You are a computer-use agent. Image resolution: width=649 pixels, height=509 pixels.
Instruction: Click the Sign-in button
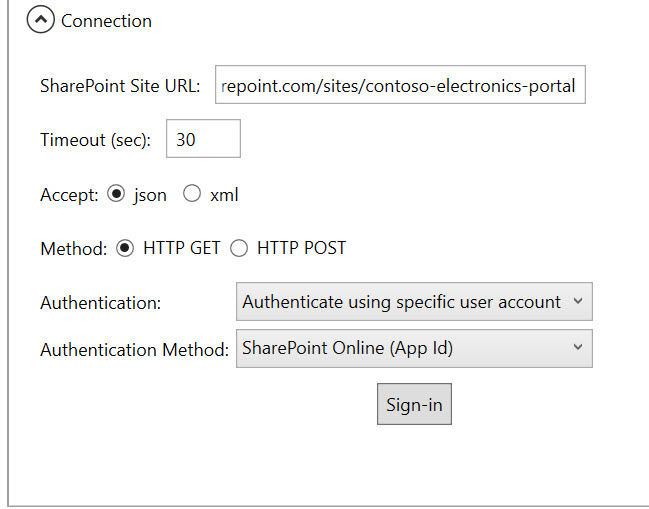click(414, 404)
